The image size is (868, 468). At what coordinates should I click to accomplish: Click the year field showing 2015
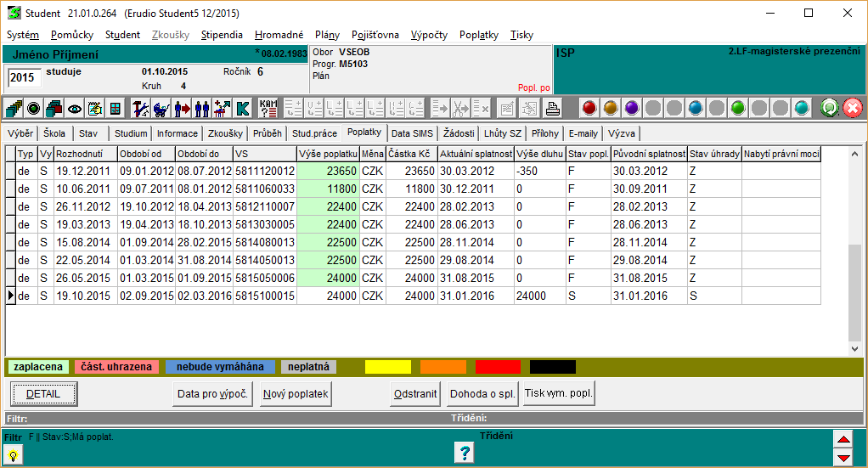[x=23, y=78]
